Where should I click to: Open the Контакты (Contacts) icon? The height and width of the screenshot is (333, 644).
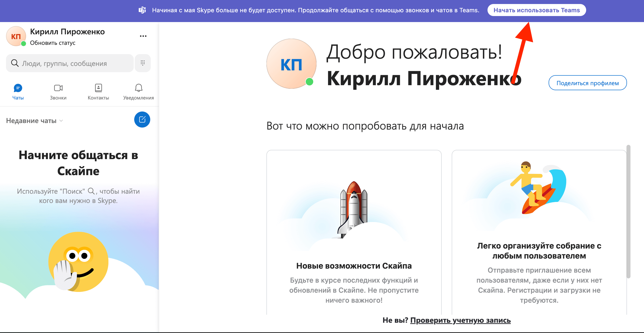pyautogui.click(x=98, y=88)
